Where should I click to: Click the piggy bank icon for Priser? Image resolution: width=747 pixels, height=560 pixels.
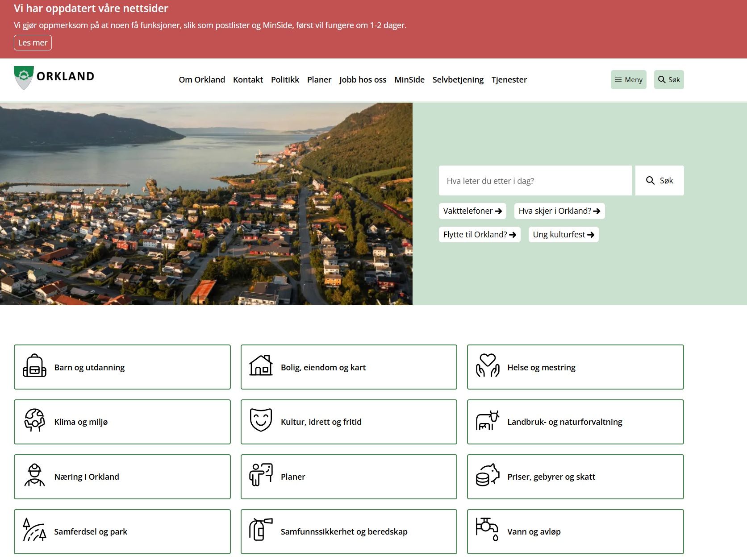[x=487, y=475]
